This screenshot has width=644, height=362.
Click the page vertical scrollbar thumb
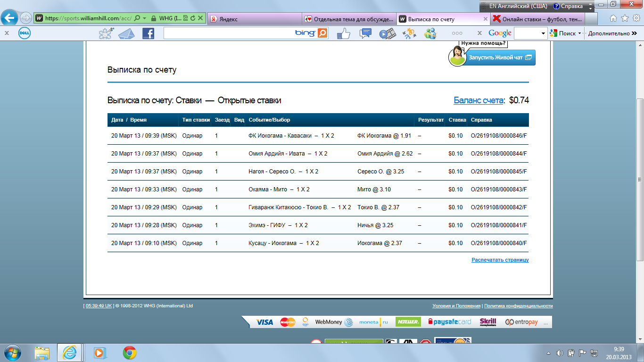pyautogui.click(x=640, y=179)
